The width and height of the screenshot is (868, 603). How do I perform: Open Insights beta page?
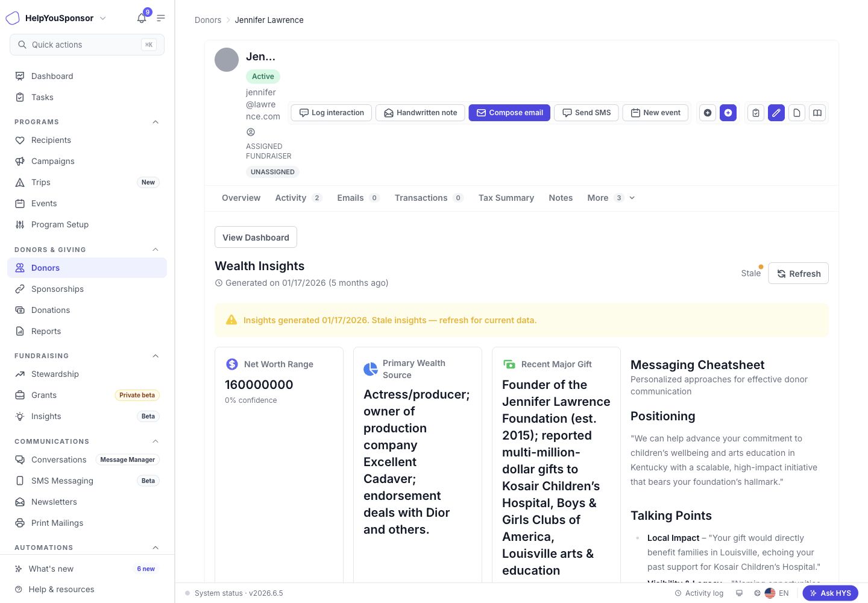click(87, 416)
